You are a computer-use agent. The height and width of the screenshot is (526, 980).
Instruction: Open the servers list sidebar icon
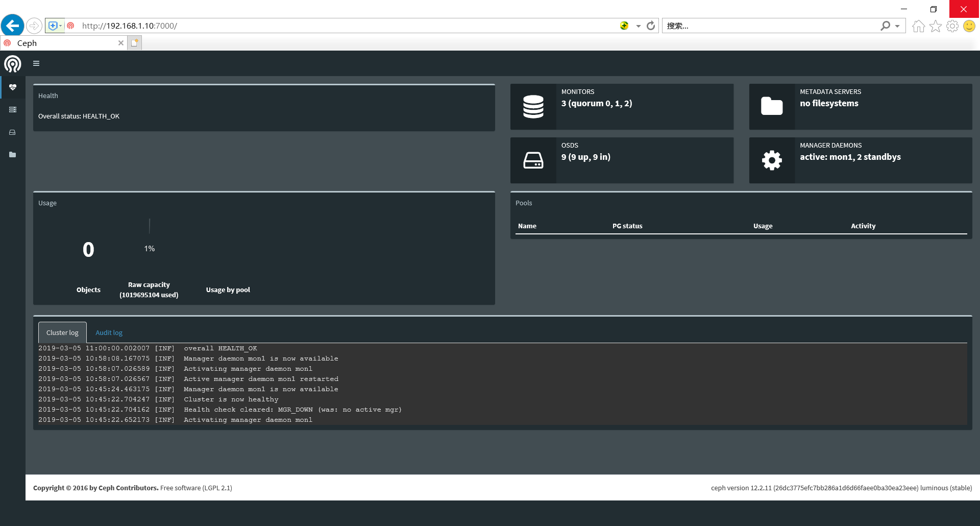(x=13, y=110)
